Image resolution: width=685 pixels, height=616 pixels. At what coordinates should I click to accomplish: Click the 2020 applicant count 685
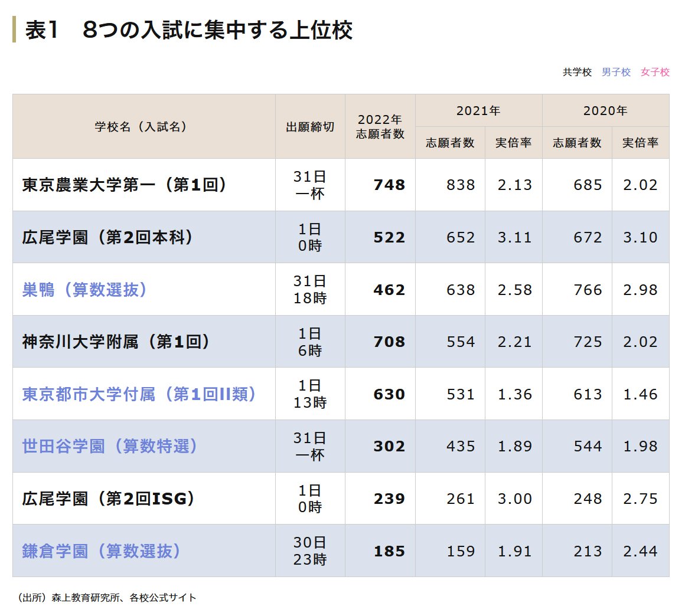pyautogui.click(x=588, y=185)
